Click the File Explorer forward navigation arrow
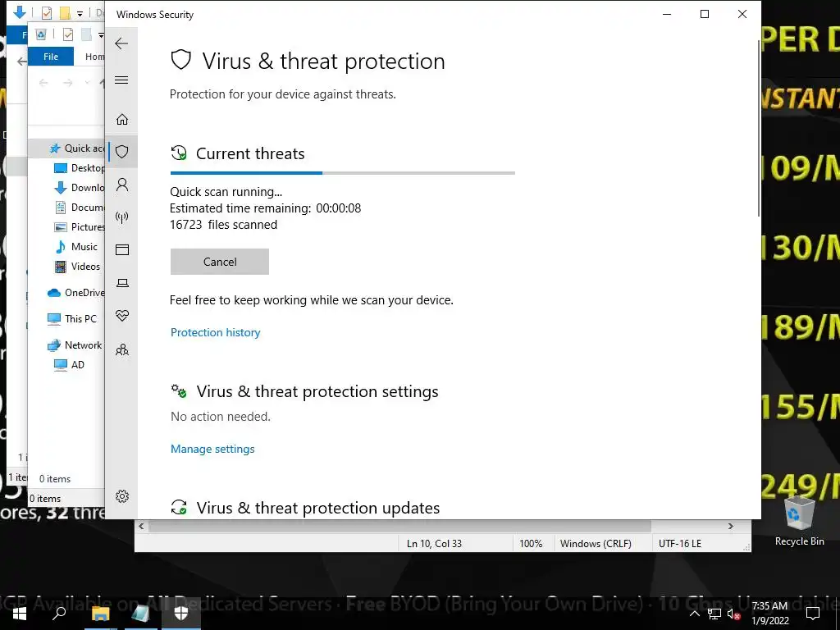The image size is (840, 630). 67,82
